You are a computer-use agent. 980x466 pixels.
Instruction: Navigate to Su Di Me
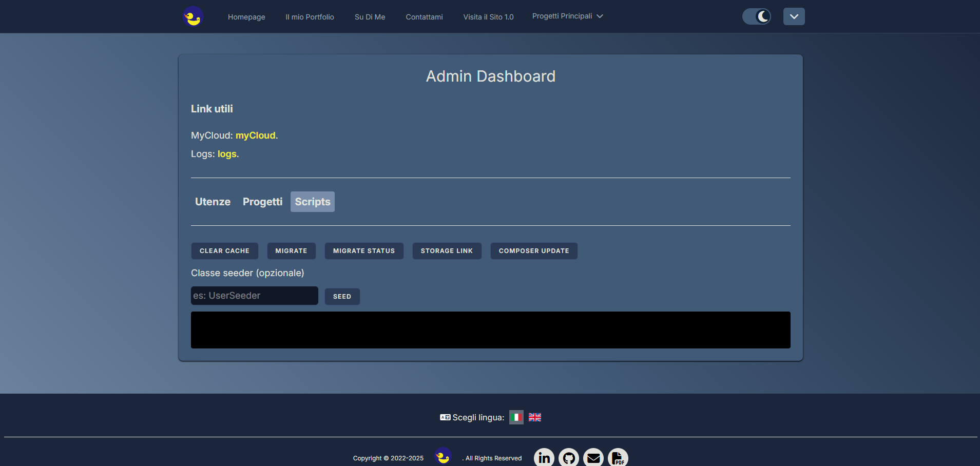click(370, 17)
